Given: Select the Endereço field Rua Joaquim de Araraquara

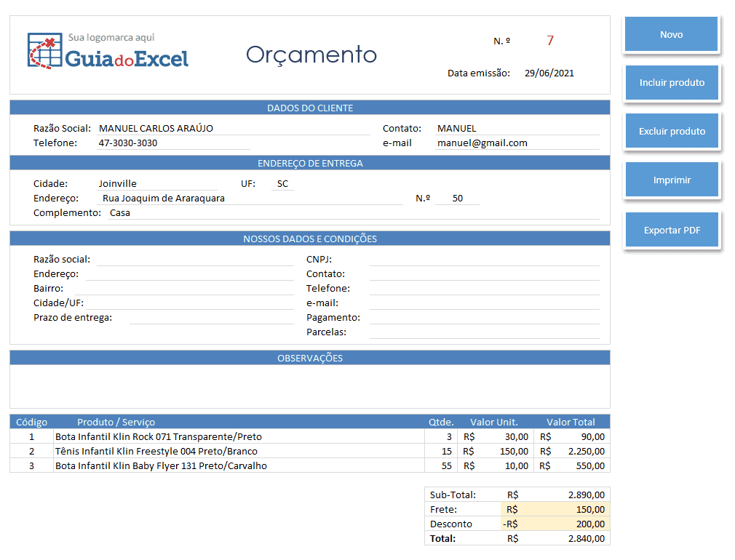Looking at the screenshot, I should point(250,199).
